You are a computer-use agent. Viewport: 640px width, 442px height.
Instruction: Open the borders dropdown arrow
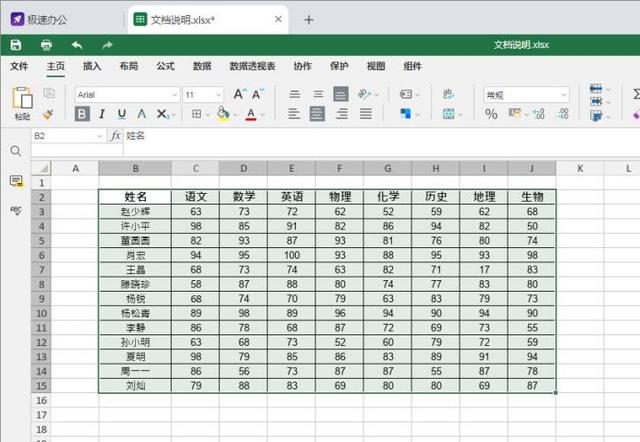208,115
